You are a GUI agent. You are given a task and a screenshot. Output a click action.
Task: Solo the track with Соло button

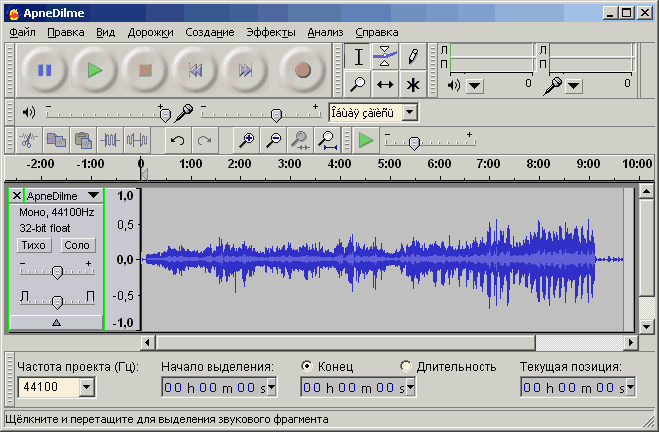click(x=77, y=245)
